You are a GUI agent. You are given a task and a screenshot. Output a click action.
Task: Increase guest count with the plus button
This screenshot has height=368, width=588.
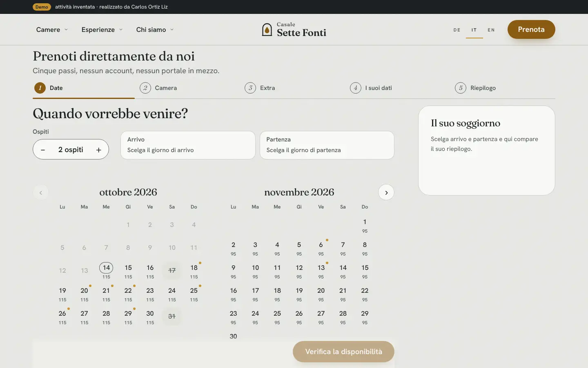pyautogui.click(x=98, y=150)
